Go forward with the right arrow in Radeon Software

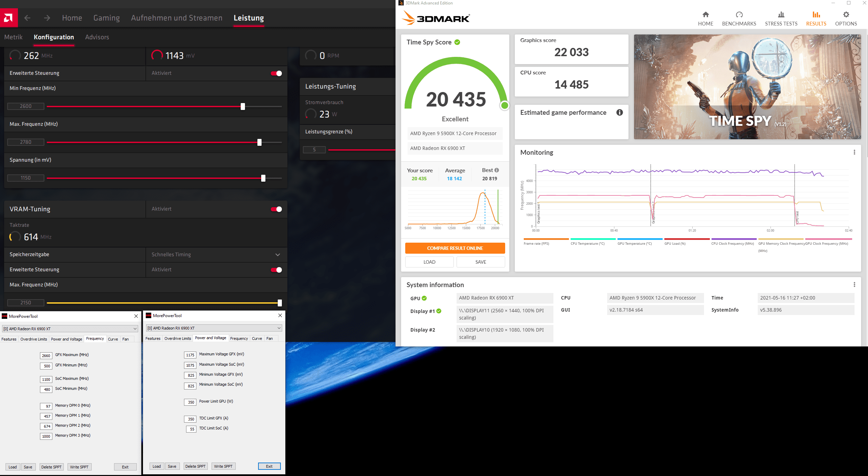tap(47, 18)
